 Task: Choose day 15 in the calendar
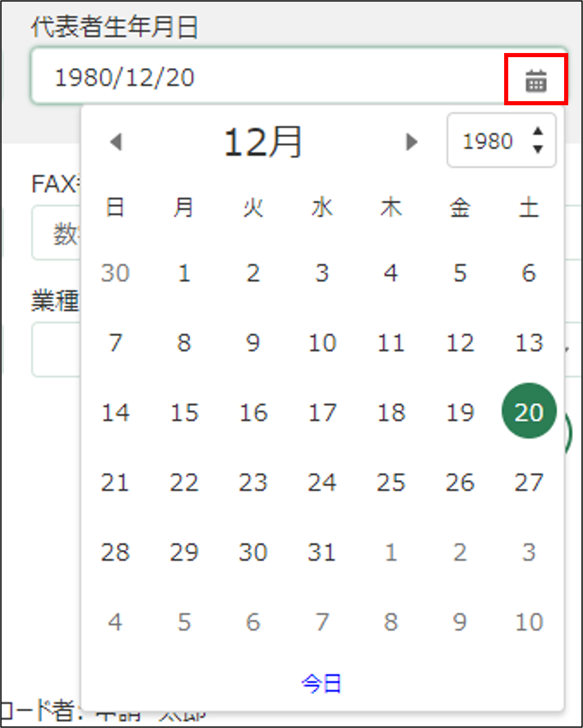(184, 412)
